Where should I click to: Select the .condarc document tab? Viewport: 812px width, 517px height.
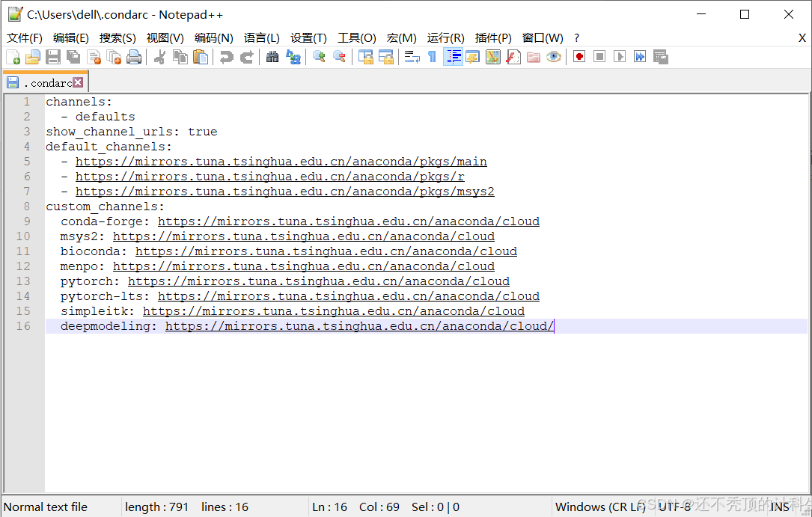pos(46,83)
